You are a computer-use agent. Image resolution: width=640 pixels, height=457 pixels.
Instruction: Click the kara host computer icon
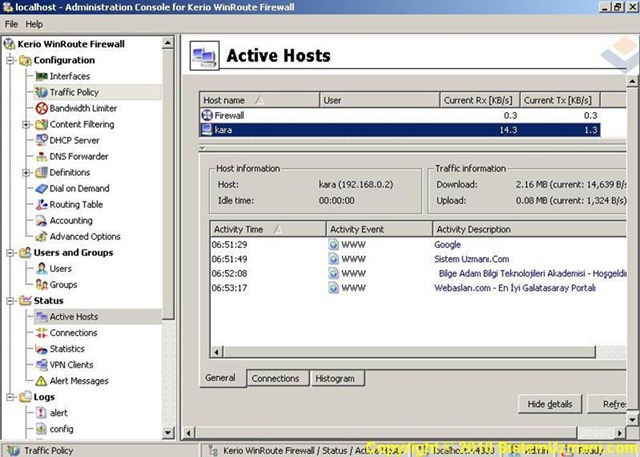(207, 130)
